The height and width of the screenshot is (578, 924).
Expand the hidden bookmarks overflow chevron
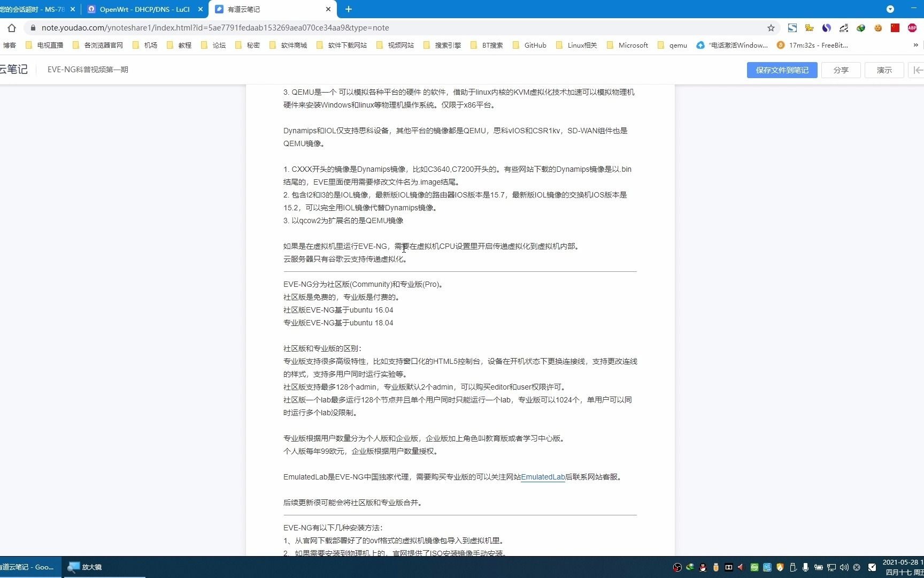point(916,45)
